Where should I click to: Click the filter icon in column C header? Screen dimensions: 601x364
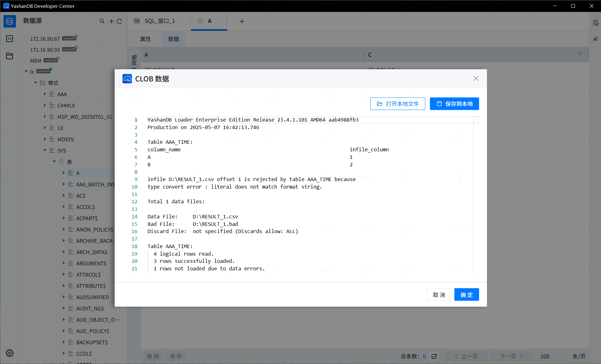[x=580, y=55]
